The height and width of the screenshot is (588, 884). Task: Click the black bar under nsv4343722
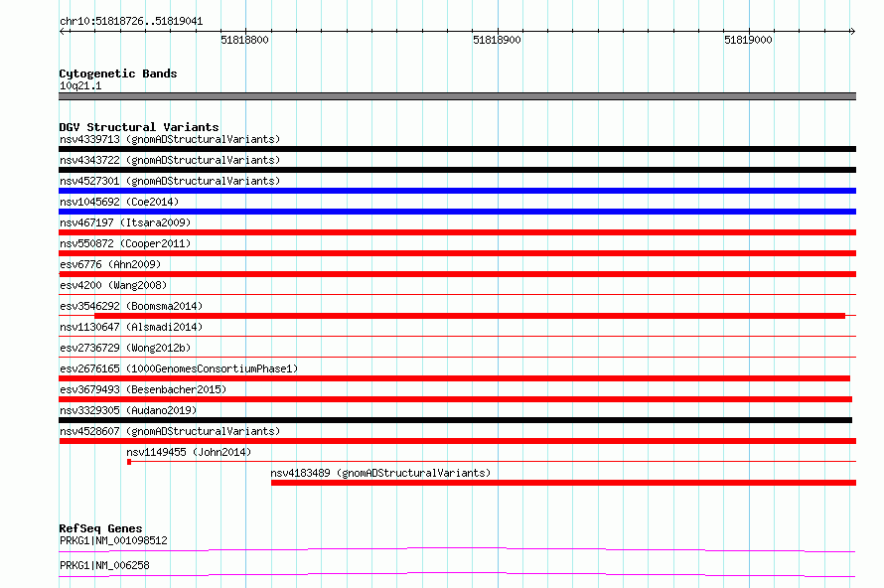coord(457,170)
